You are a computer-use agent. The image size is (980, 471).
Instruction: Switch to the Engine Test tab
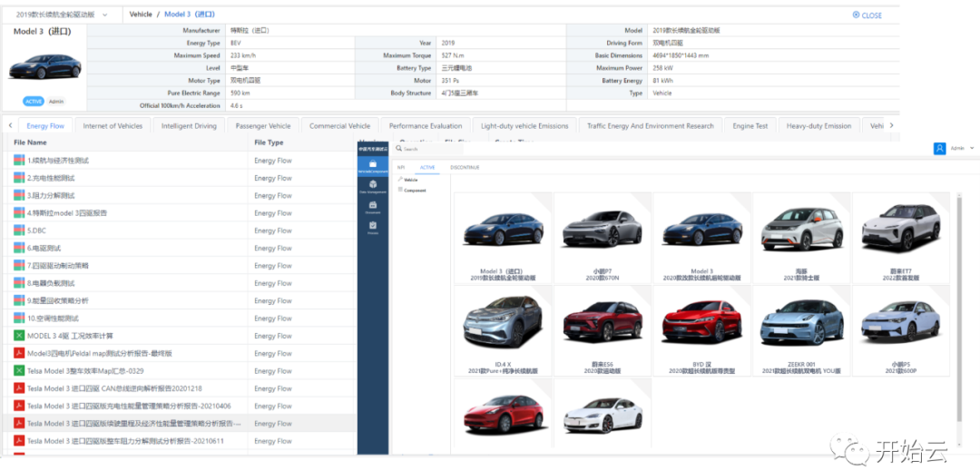pos(750,126)
